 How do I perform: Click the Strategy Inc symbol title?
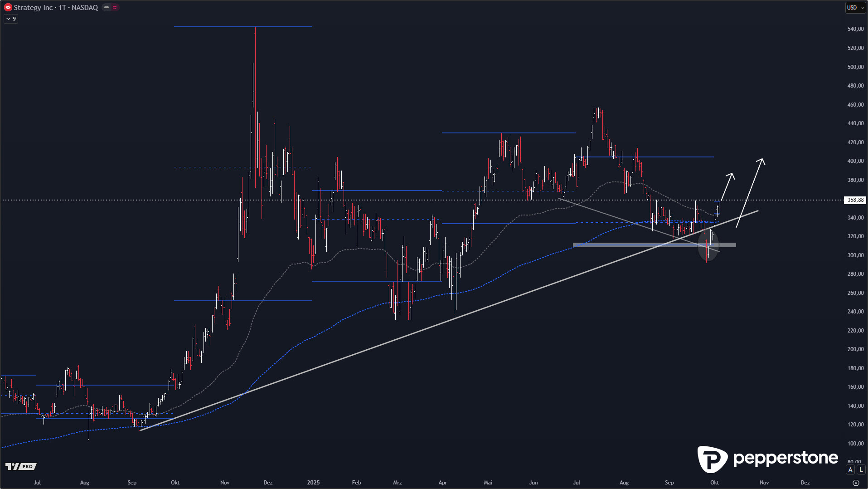pyautogui.click(x=56, y=8)
